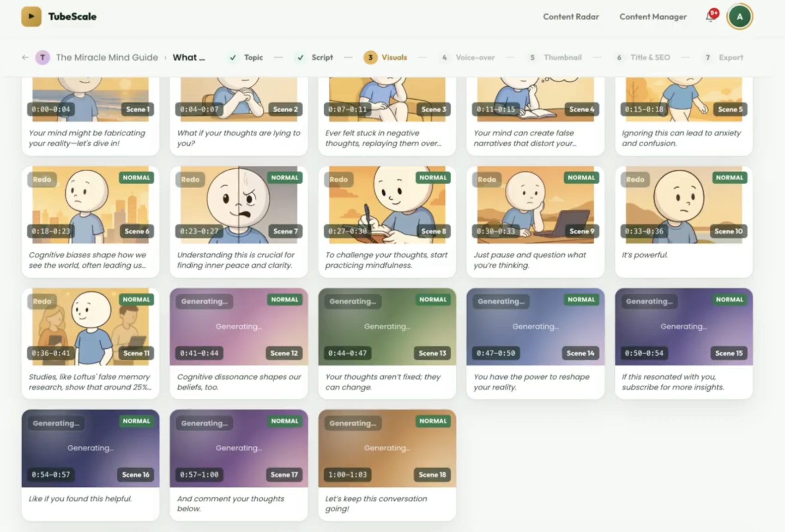Go back using the left arrow
Image resolution: width=785 pixels, height=532 pixels.
click(25, 57)
